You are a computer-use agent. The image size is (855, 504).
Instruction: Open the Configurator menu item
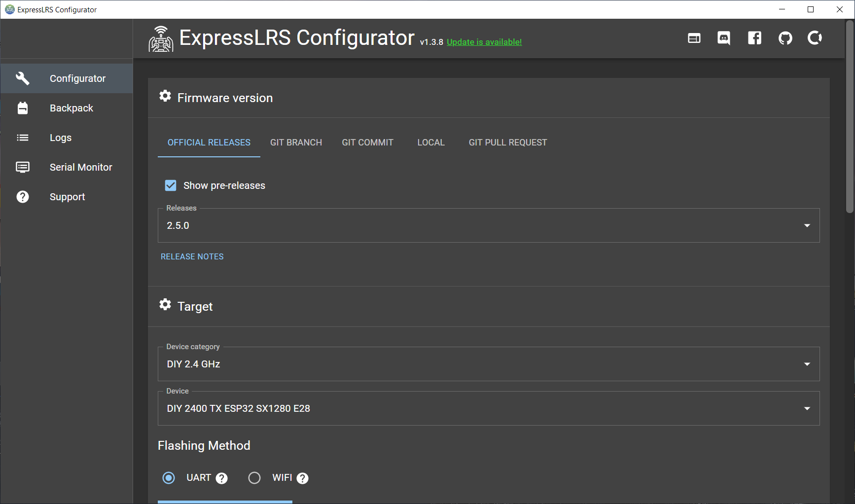pos(67,78)
